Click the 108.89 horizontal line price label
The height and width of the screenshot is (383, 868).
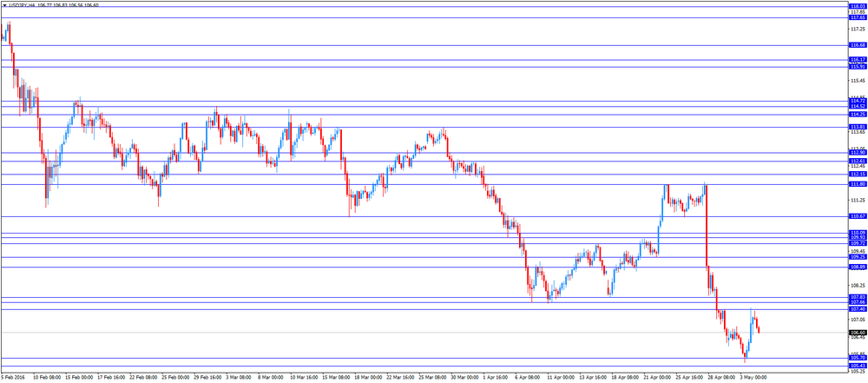(x=858, y=267)
